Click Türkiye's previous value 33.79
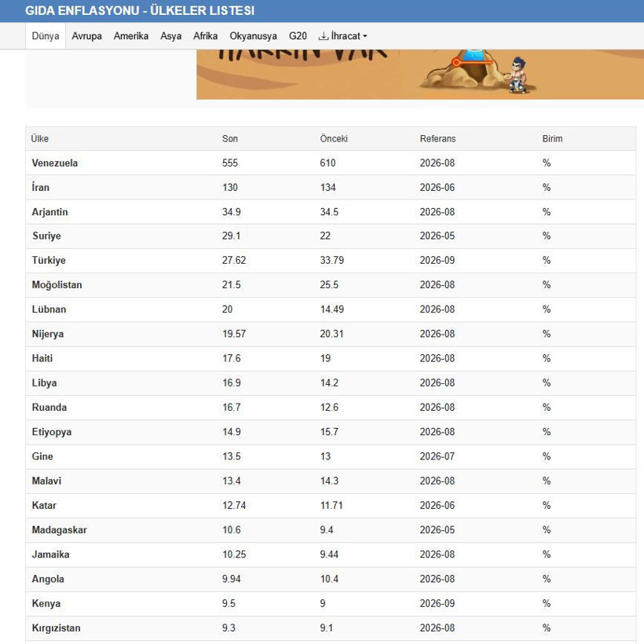This screenshot has width=644, height=644. pos(332,261)
